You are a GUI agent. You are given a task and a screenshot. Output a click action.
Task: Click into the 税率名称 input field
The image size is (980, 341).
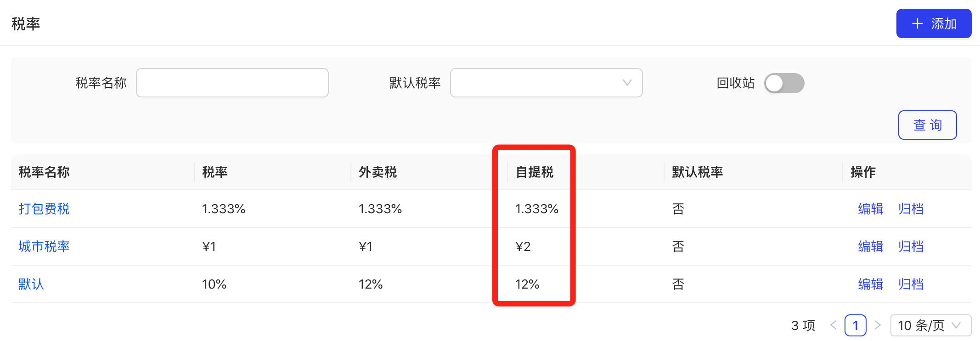[232, 83]
